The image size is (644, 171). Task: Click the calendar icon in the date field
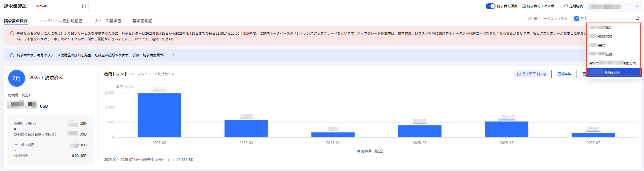point(84,6)
